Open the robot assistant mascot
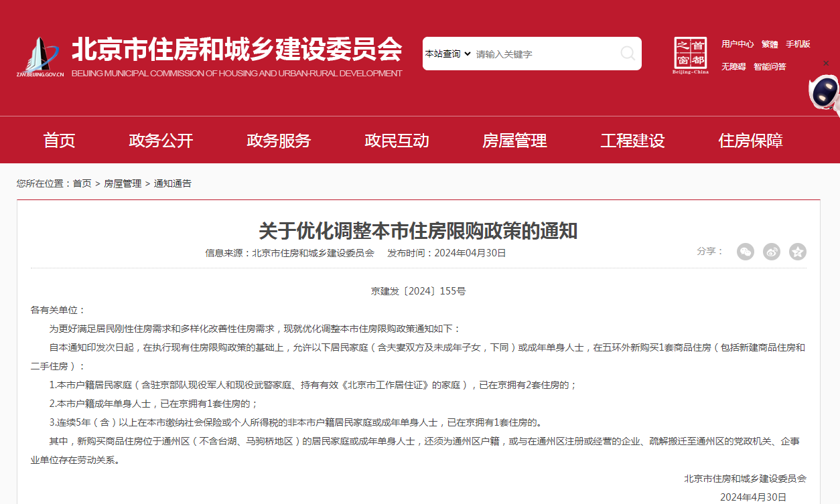 (x=825, y=92)
